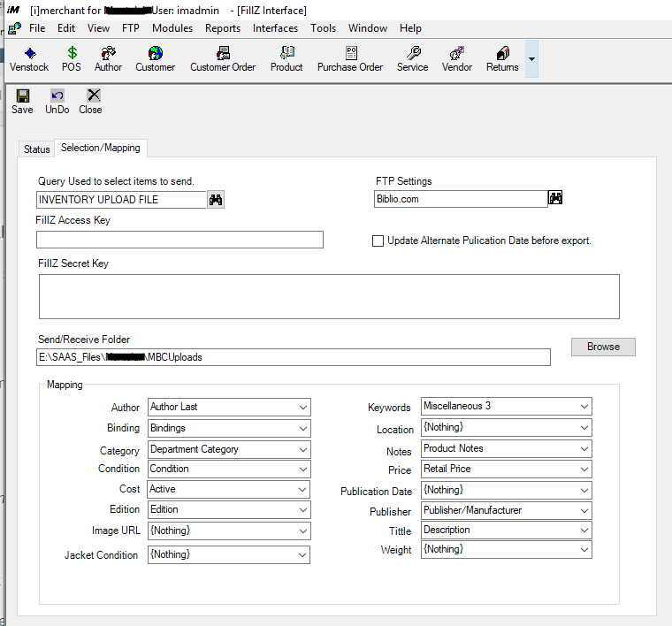Open the Venstock toolbar icon

29,59
